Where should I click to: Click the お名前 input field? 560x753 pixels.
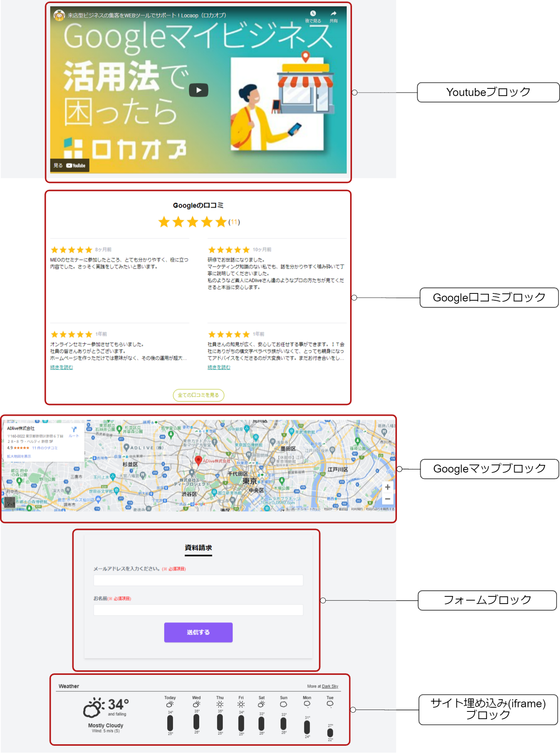198,610
